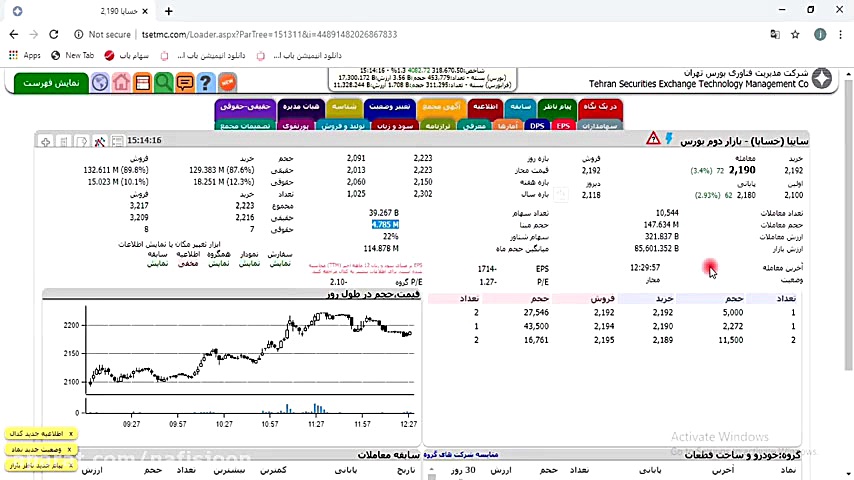Open the تغییر وضعیت tab
This screenshot has width=854, height=480.
click(x=389, y=108)
